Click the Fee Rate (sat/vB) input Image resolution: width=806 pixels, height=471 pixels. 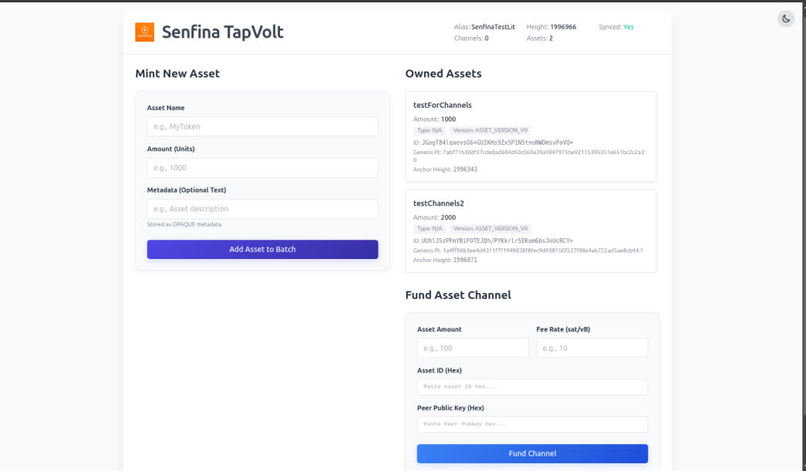click(x=592, y=348)
